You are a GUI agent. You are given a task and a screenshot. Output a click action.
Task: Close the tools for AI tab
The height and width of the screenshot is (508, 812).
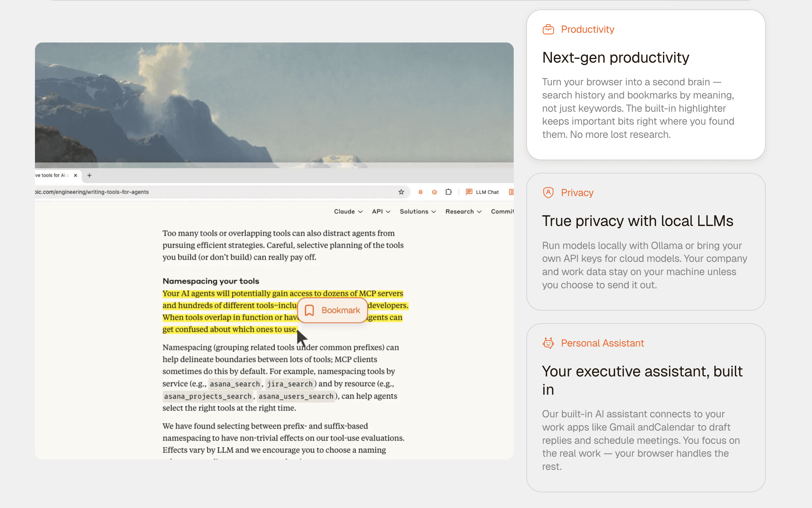point(76,175)
